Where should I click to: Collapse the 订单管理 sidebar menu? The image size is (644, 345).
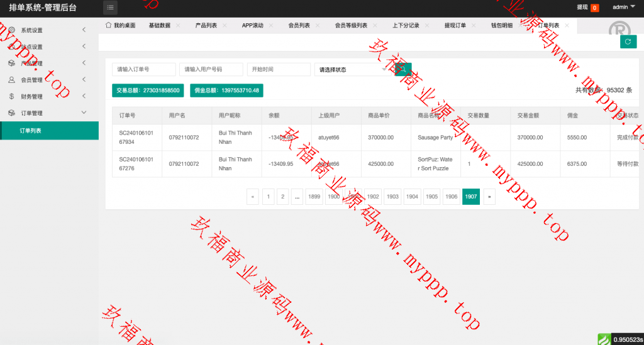coord(84,113)
